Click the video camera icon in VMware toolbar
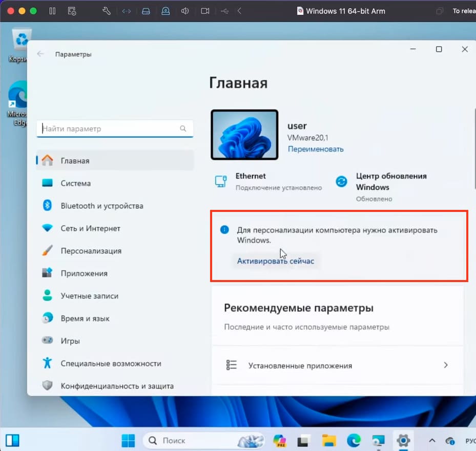The height and width of the screenshot is (451, 476). (x=205, y=11)
